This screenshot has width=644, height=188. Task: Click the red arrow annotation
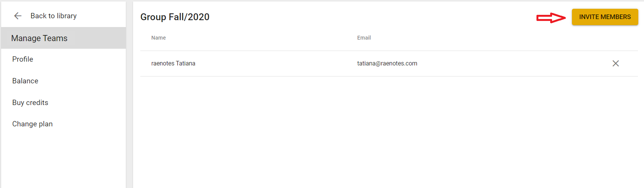point(551,18)
